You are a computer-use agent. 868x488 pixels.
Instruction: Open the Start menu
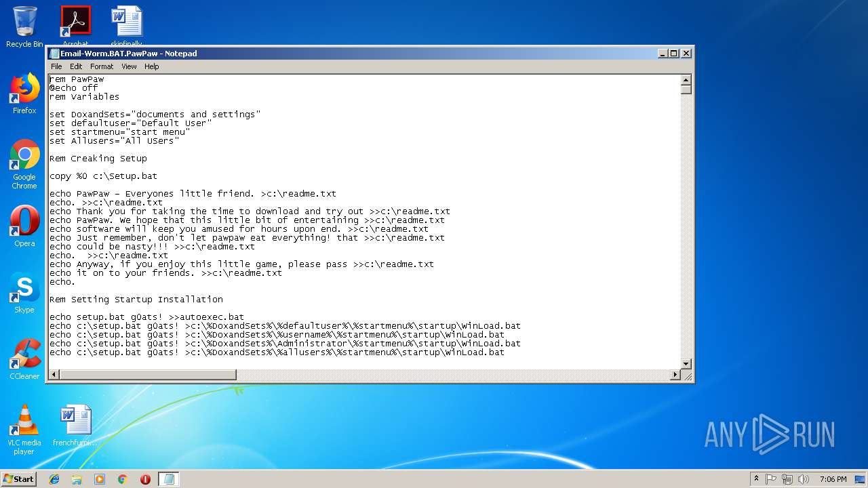(x=19, y=479)
